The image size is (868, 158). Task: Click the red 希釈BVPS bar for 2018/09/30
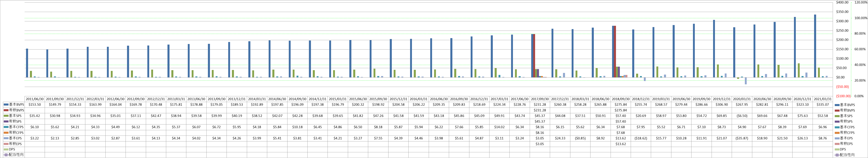(x=615, y=51)
